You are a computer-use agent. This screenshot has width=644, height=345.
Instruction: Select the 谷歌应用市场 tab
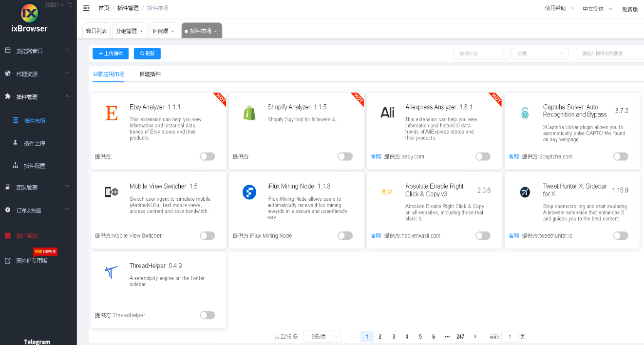(109, 74)
